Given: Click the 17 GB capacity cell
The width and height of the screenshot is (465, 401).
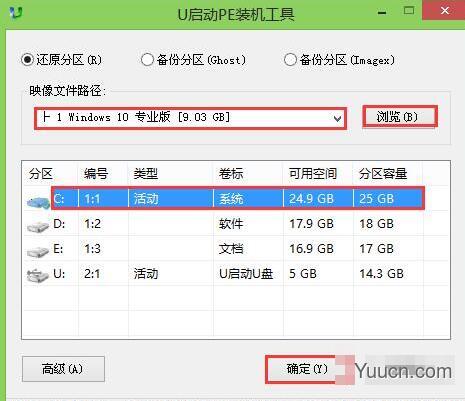Looking at the screenshot, I should pos(376,249).
